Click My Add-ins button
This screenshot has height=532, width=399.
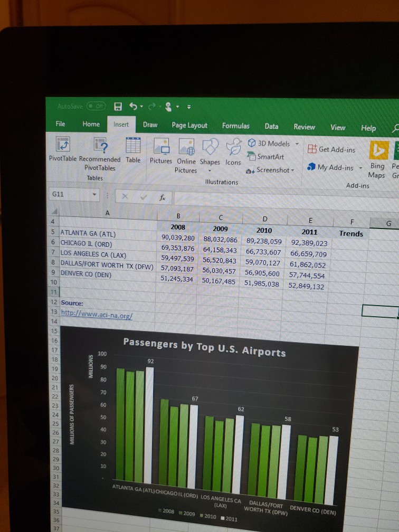point(330,167)
